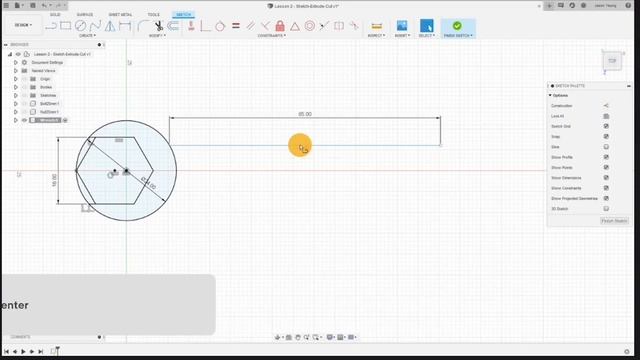Apply the Concentric constraint
This screenshot has height=360, width=640.
[x=310, y=26]
